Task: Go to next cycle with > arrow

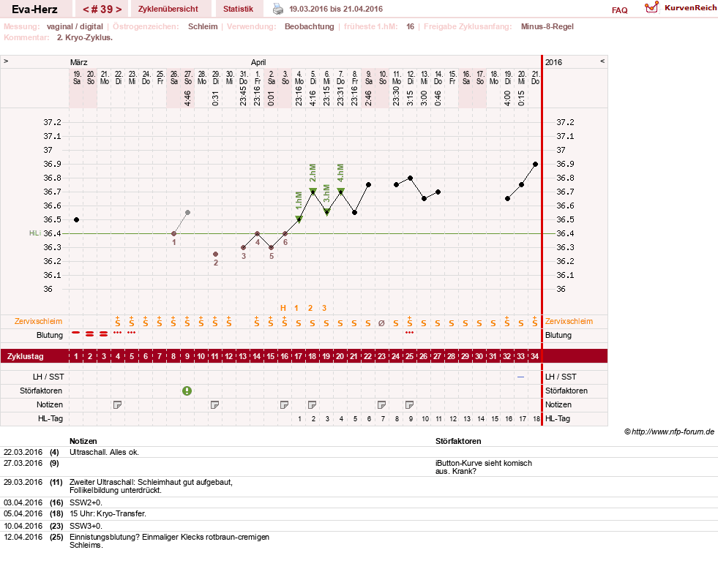Action: click(119, 10)
